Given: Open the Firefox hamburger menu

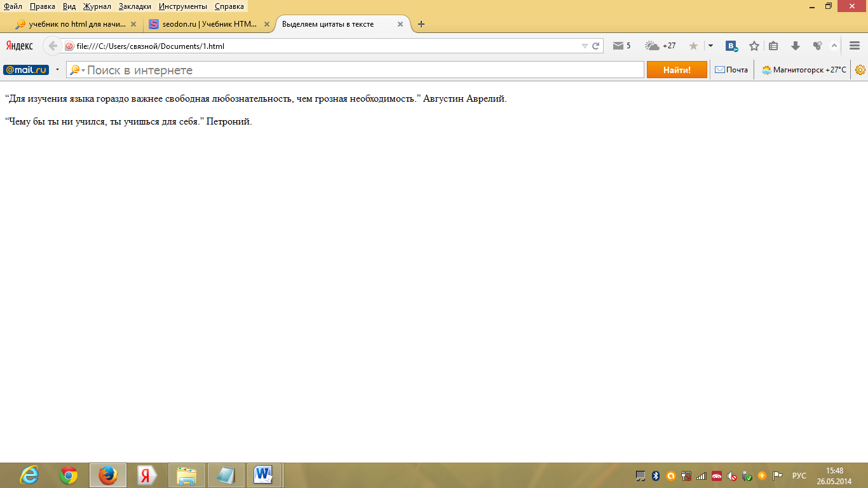Looking at the screenshot, I should [x=855, y=46].
